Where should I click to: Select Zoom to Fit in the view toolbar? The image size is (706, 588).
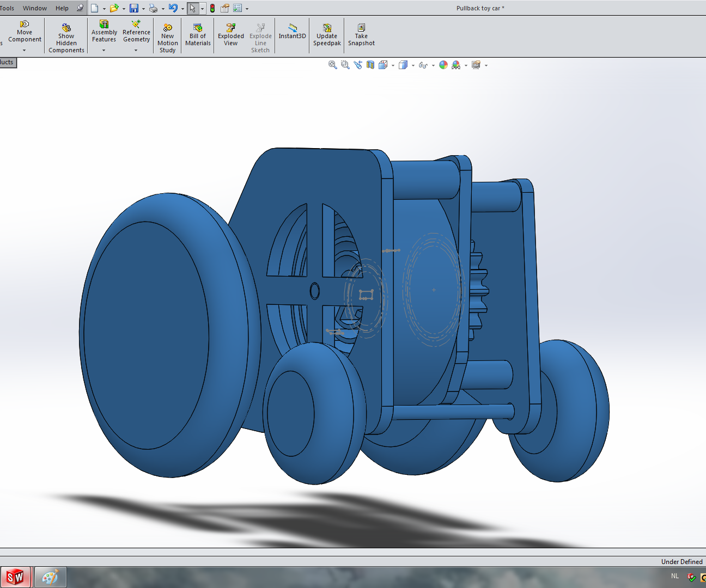[x=332, y=65]
